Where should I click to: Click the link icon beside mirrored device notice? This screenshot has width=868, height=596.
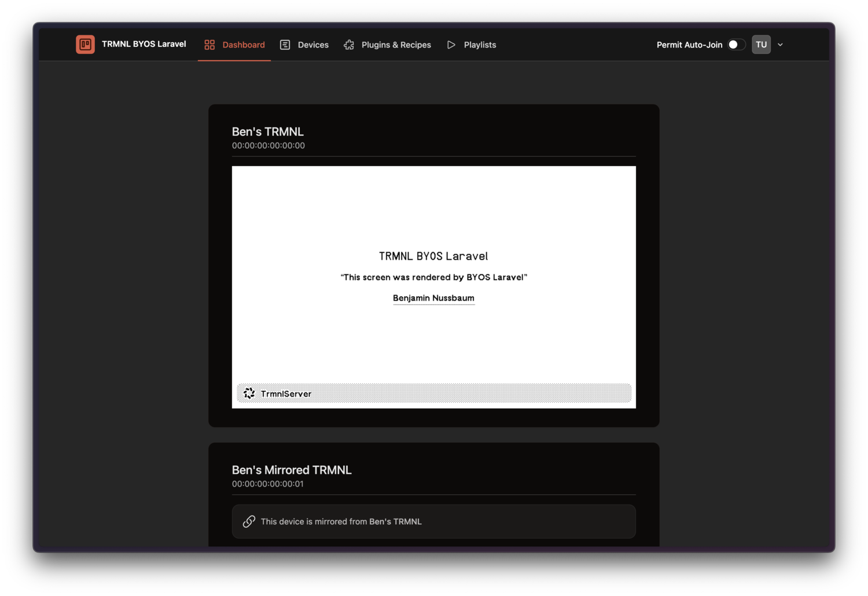249,521
